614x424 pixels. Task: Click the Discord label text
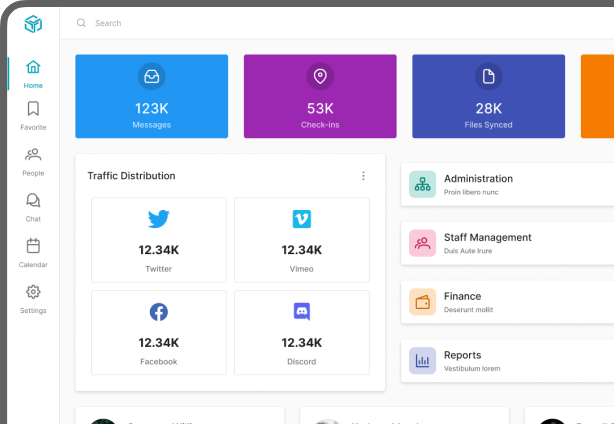pyautogui.click(x=302, y=362)
